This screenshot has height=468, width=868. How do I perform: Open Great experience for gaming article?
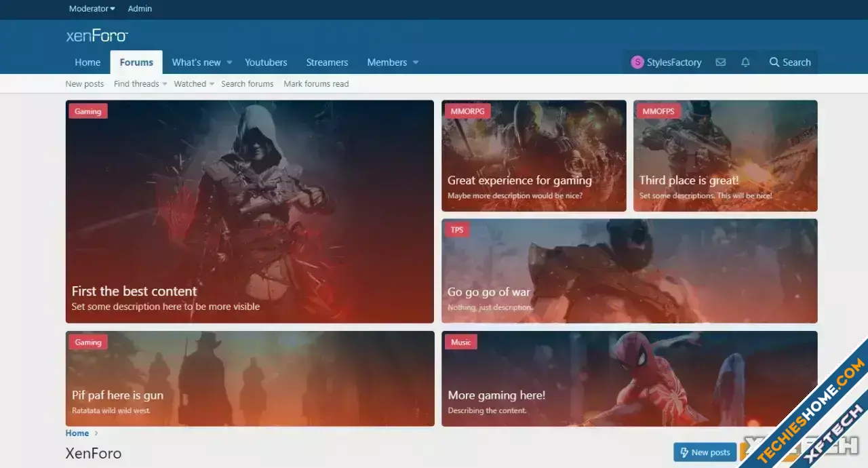coord(519,180)
